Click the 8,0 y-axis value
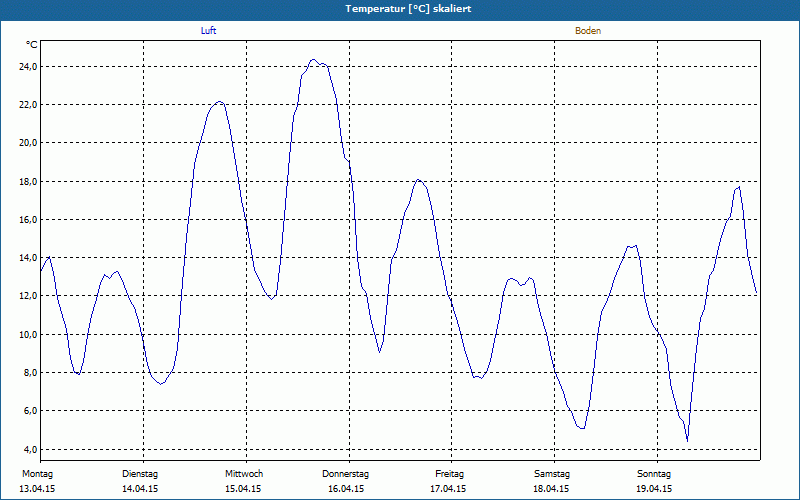The width and height of the screenshot is (800, 500). pyautogui.click(x=31, y=372)
